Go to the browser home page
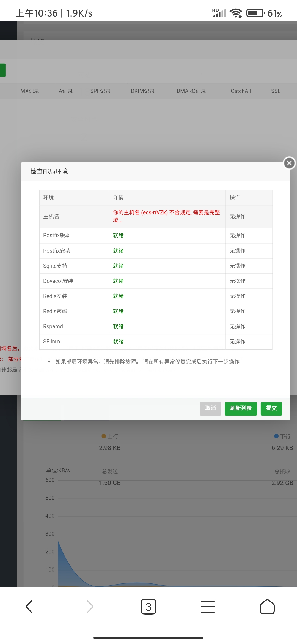 [x=267, y=607]
